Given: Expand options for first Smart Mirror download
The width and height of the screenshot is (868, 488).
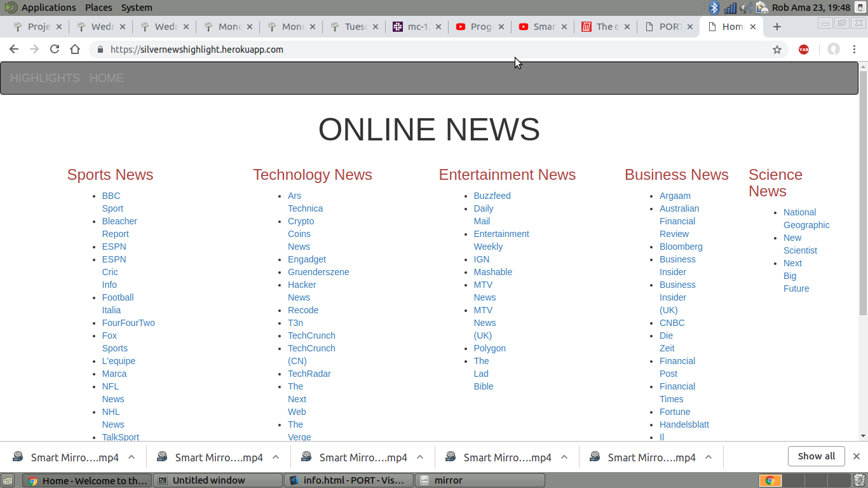Looking at the screenshot, I should point(132,457).
